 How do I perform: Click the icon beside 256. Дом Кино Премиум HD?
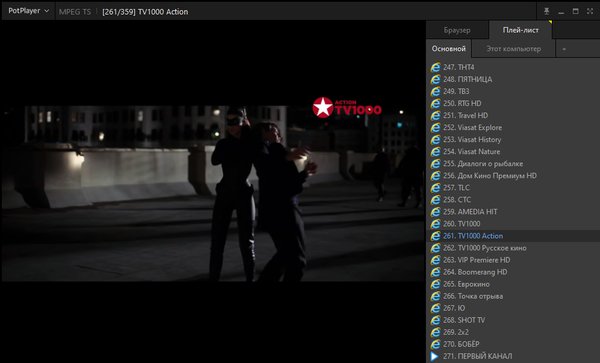435,176
